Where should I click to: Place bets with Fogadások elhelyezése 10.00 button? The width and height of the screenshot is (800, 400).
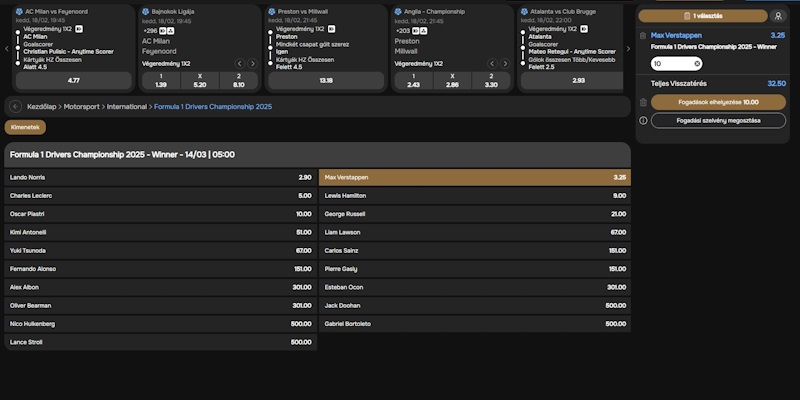tap(718, 102)
